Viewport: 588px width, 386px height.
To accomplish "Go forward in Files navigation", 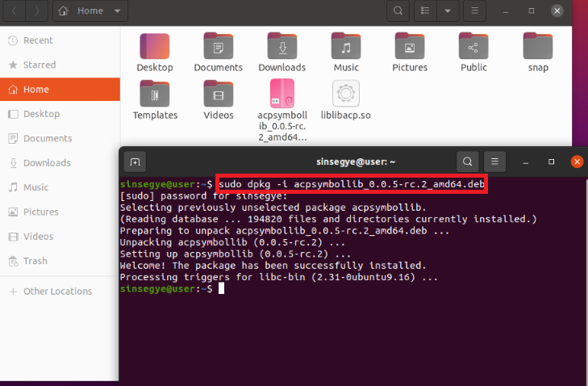I will pos(37,10).
